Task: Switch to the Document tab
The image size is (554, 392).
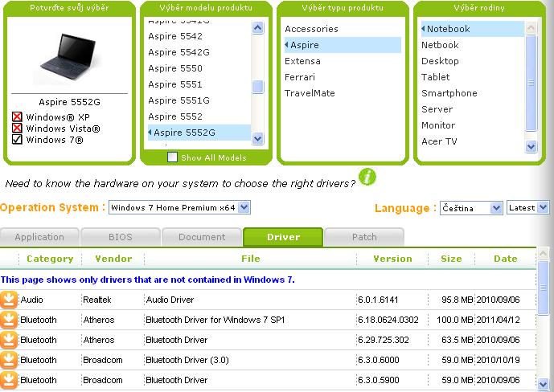Action: pyautogui.click(x=202, y=237)
